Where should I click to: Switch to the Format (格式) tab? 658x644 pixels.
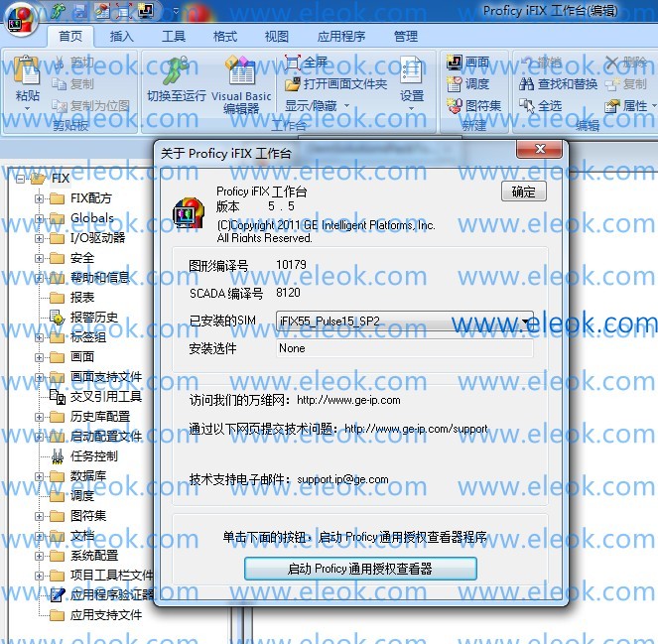point(225,37)
